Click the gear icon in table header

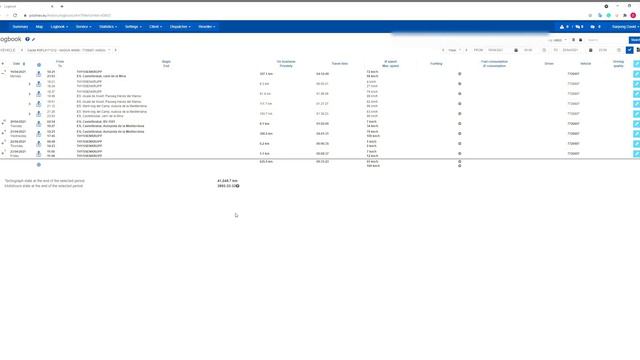tap(39, 65)
